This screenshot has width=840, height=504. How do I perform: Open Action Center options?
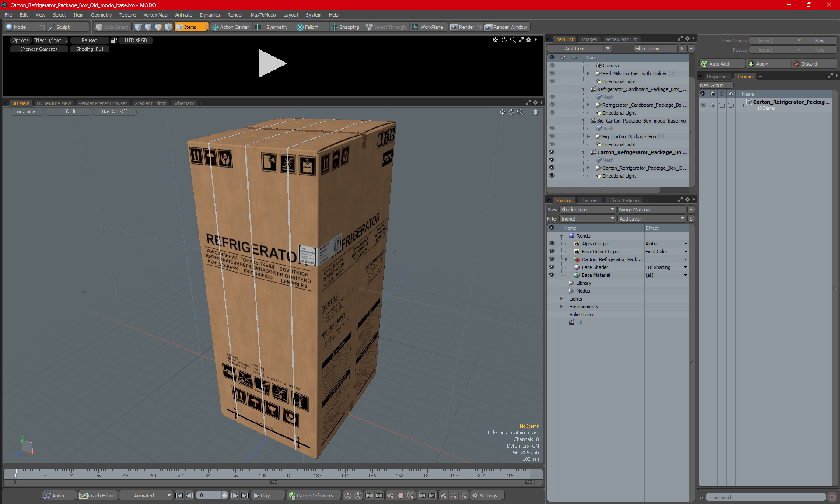[231, 27]
